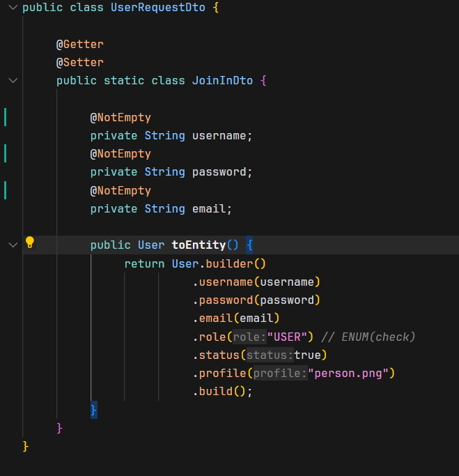The image size is (459, 476).
Task: Click the return keyword
Action: click(x=144, y=264)
